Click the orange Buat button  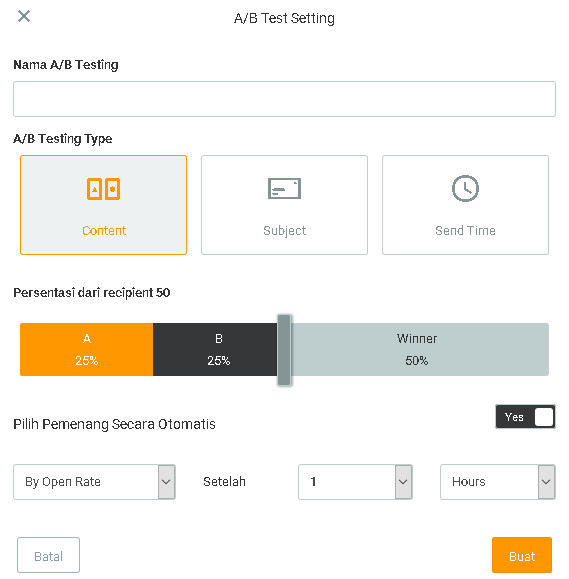[522, 555]
